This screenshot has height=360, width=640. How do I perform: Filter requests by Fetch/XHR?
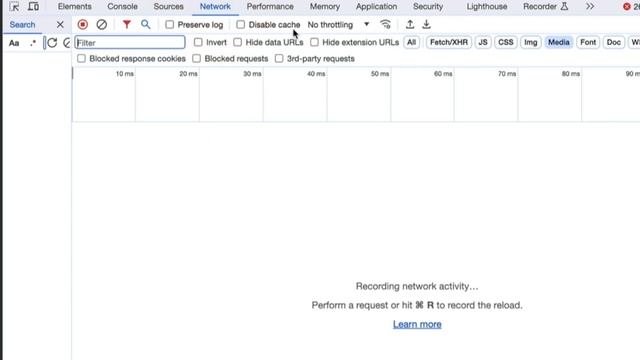point(449,42)
